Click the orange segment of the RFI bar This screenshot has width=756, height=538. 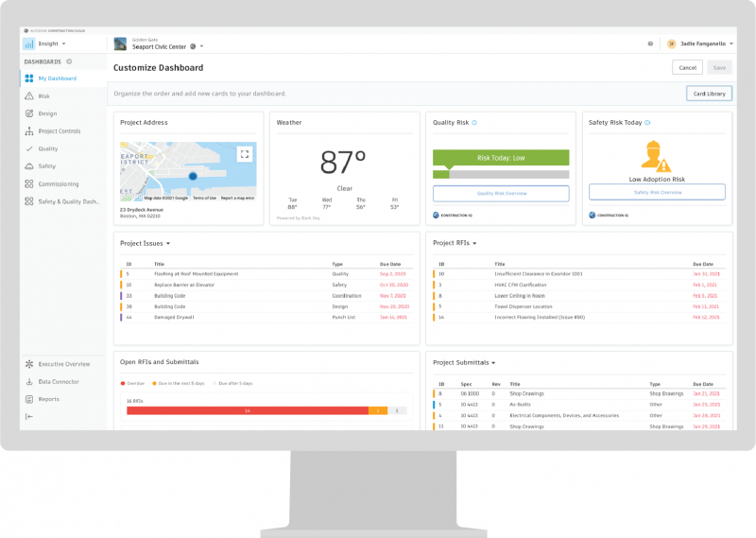(x=378, y=410)
